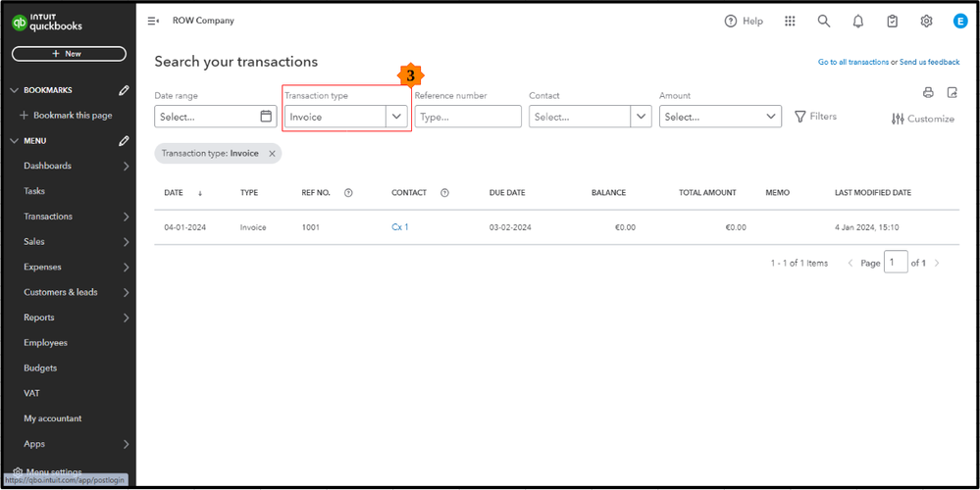Screen dimensions: 980x490
Task: Click the + New button
Action: click(69, 54)
